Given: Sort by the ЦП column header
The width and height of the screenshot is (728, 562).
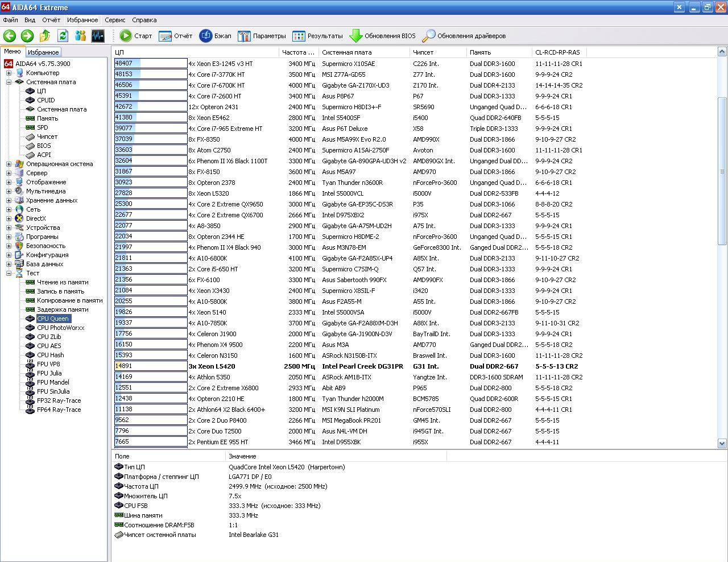Looking at the screenshot, I should click(x=196, y=52).
